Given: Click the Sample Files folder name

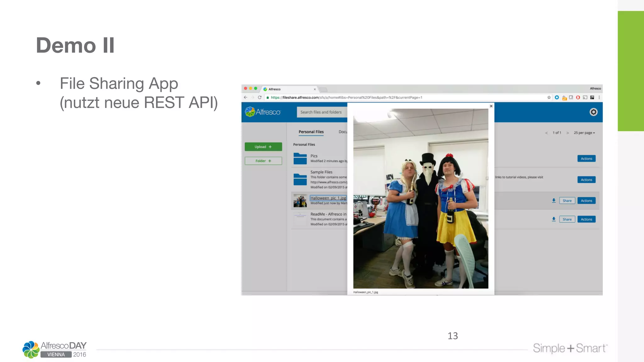Looking at the screenshot, I should pyautogui.click(x=321, y=172).
